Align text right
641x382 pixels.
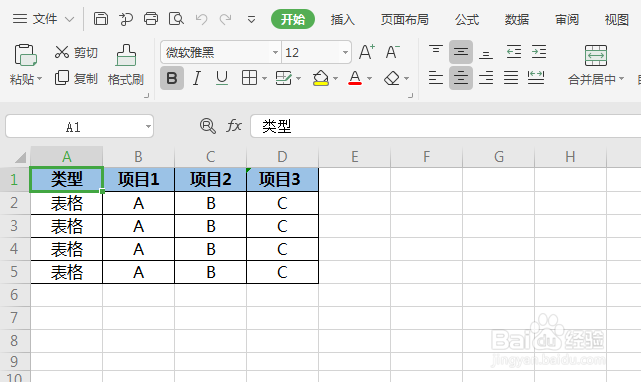coord(486,78)
